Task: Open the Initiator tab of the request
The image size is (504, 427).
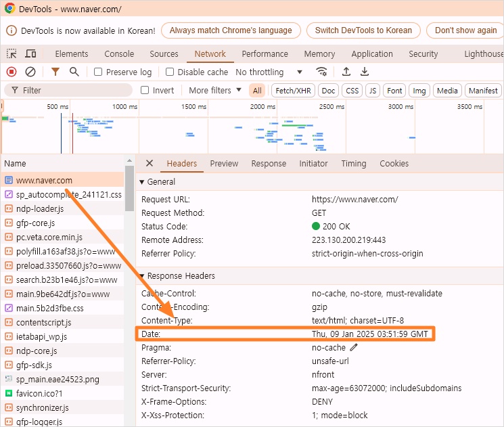Action: click(313, 163)
